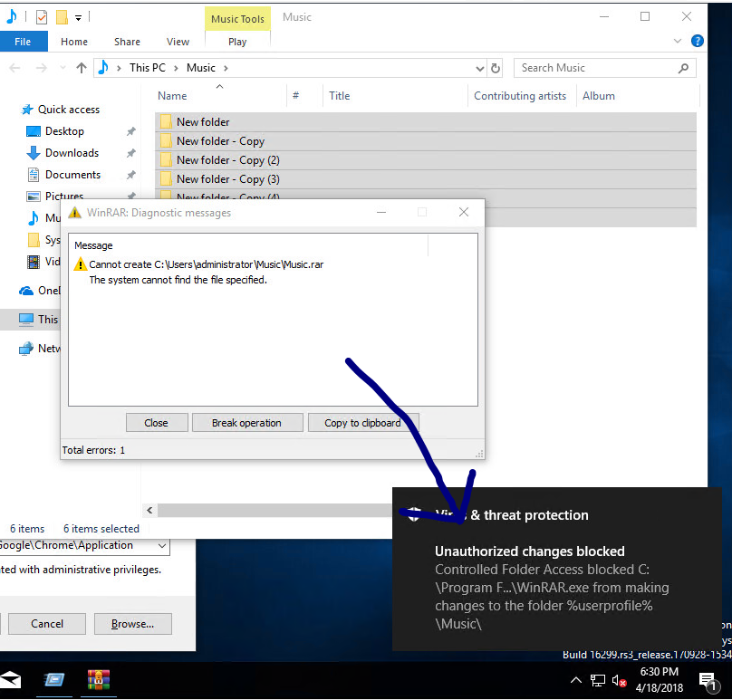The image size is (732, 700).
Task: Click the New folder quick access icon
Action: (x=62, y=17)
